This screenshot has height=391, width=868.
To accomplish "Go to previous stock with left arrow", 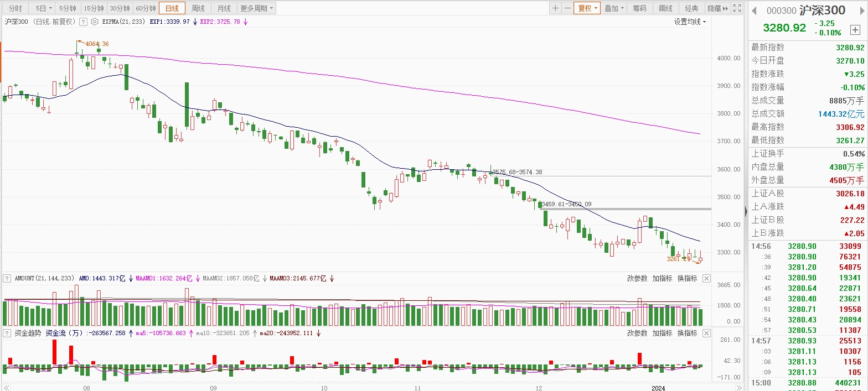I will pyautogui.click(x=755, y=11).
